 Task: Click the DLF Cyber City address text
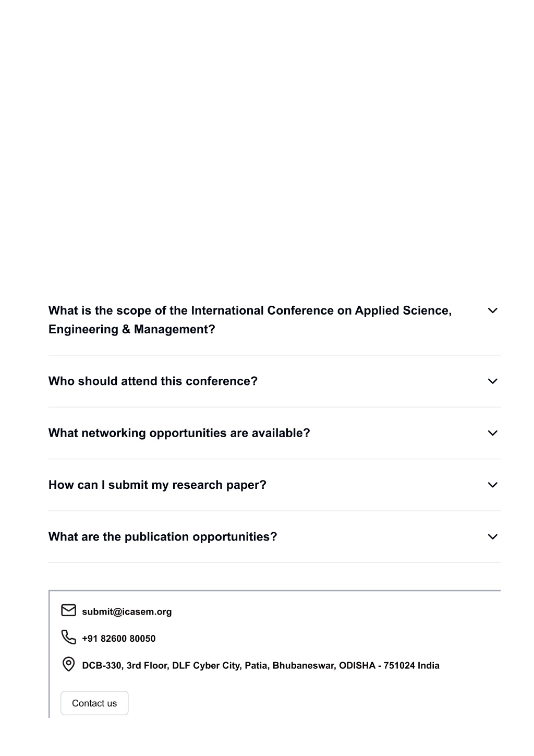point(261,666)
